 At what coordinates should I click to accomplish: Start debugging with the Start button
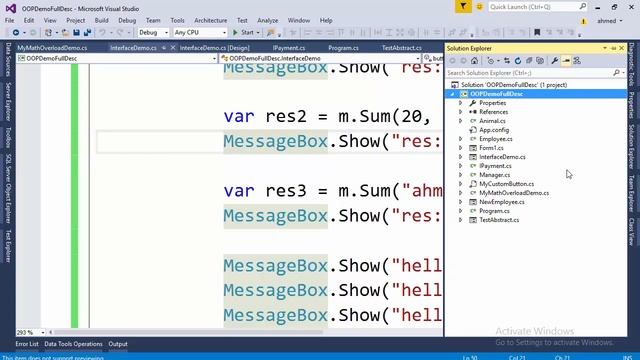point(243,33)
